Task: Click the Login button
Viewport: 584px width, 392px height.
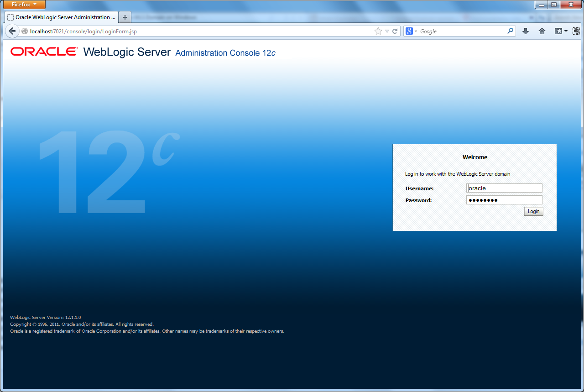Action: tap(534, 211)
